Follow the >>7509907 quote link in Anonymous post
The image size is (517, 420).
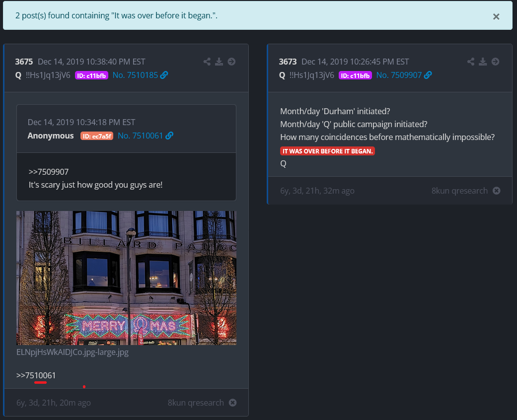(49, 172)
